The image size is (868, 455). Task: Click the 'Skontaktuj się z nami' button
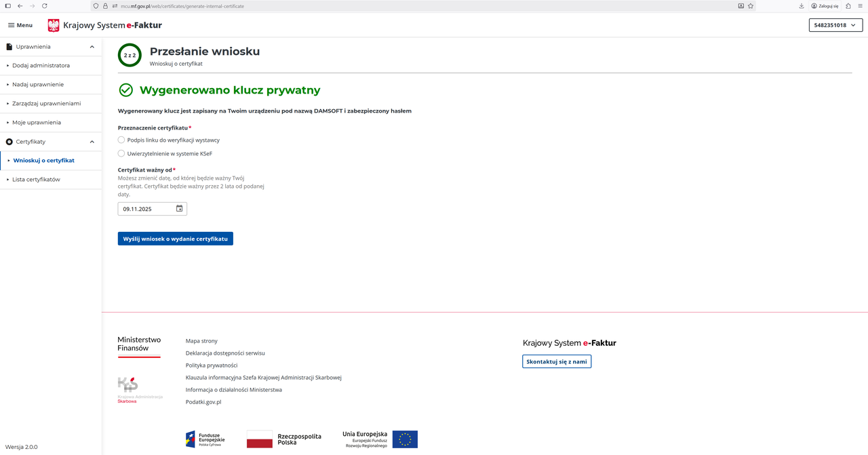(556, 361)
